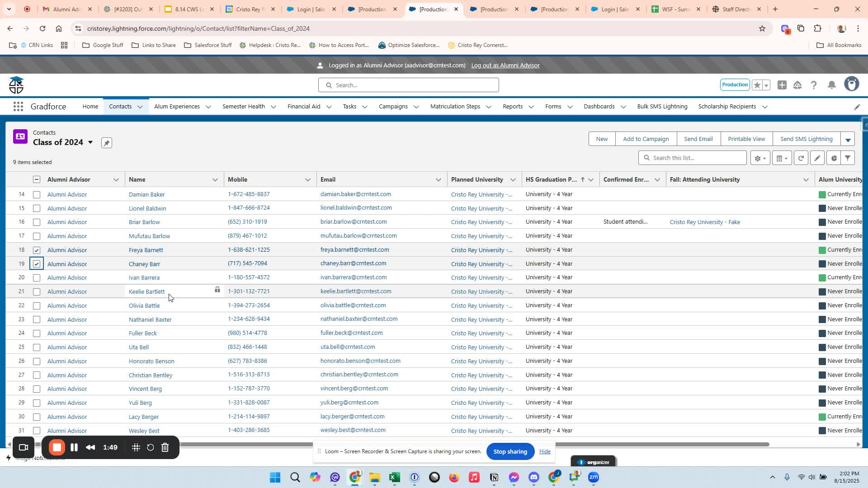The image size is (868, 488).
Task: Expand the Reports tab dropdown
Action: tap(531, 107)
